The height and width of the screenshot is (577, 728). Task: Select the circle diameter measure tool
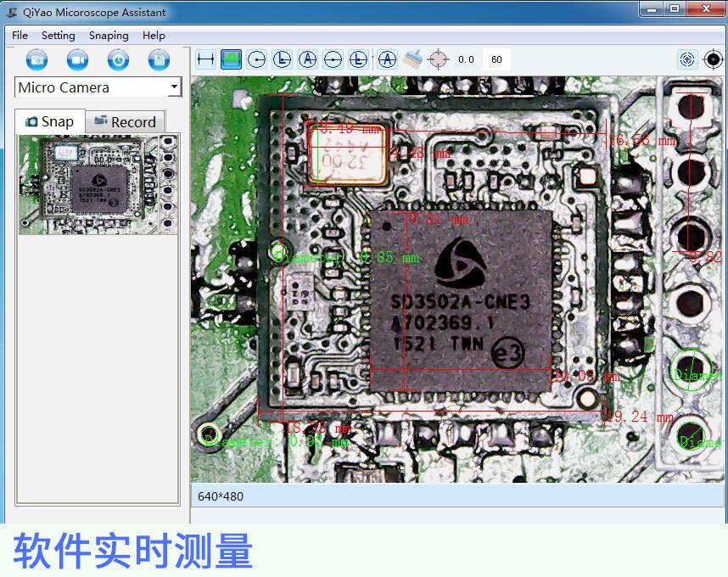click(333, 59)
